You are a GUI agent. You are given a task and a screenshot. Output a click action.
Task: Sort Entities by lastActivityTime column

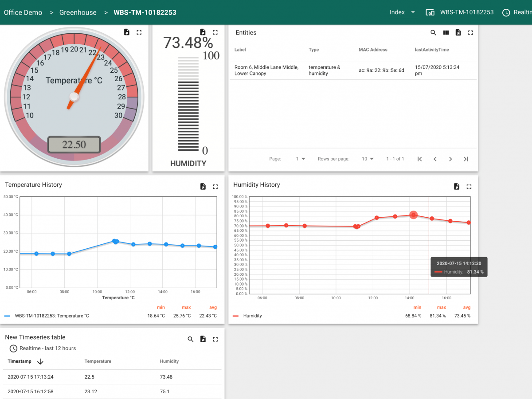tap(432, 50)
